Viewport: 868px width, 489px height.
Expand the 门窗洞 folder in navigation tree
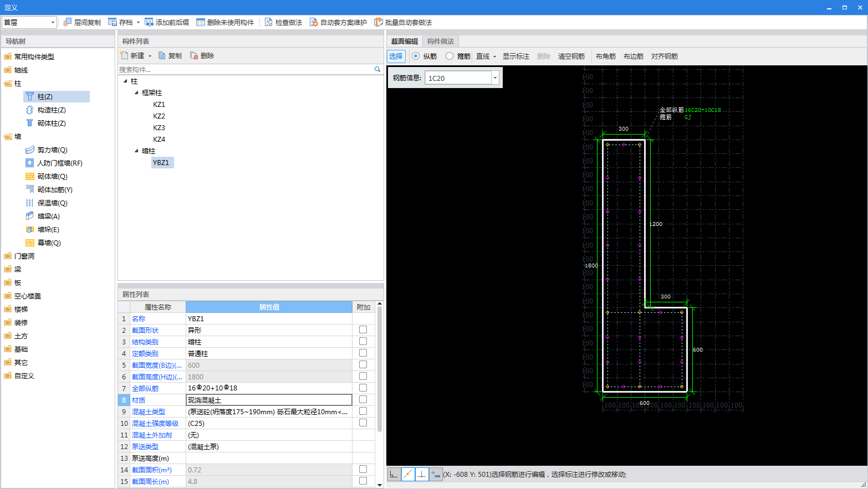coord(8,256)
